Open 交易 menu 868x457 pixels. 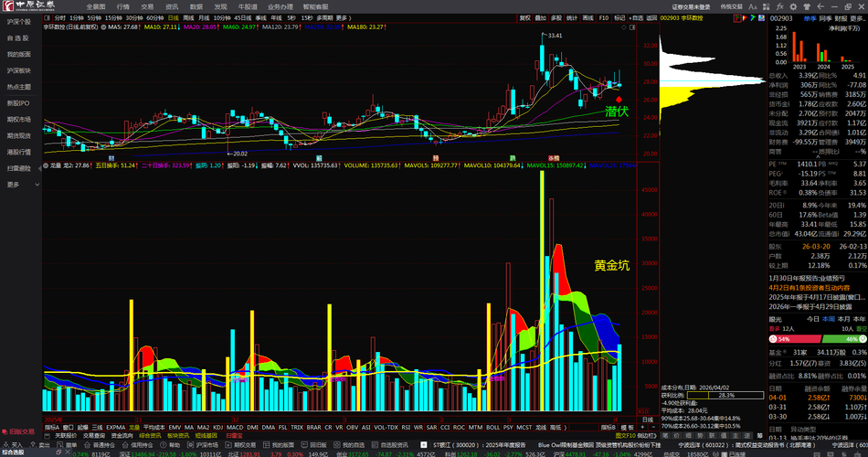147,6
